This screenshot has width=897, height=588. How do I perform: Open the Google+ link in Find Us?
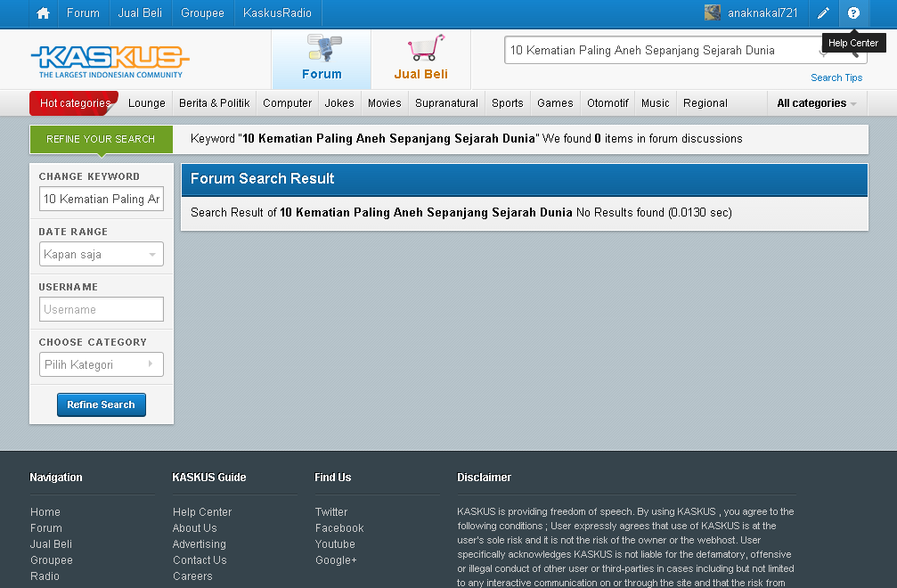pyautogui.click(x=336, y=560)
